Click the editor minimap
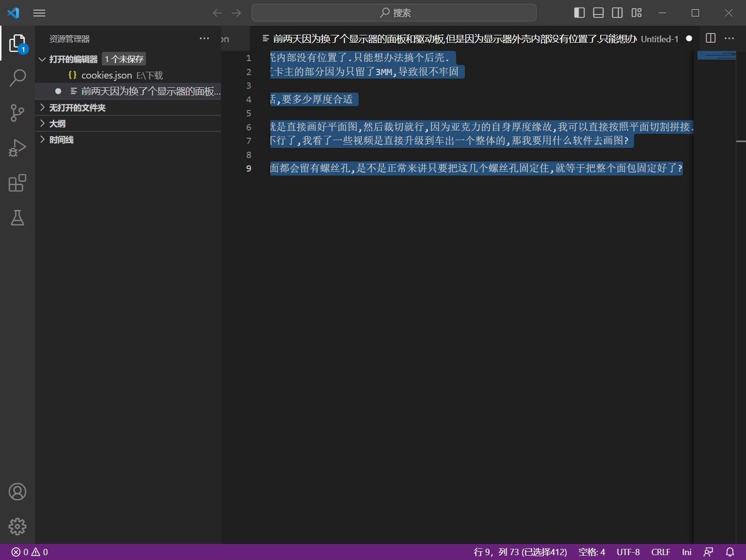 tap(716, 55)
